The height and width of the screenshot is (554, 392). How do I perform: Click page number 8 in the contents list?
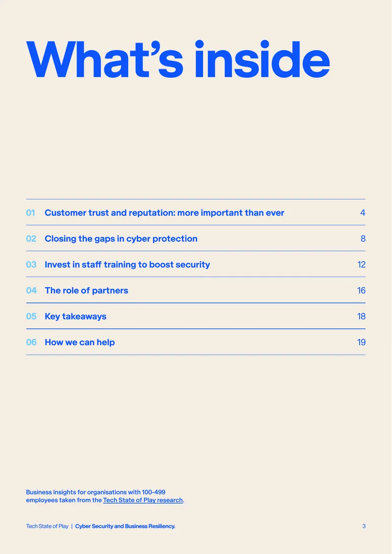tap(363, 239)
